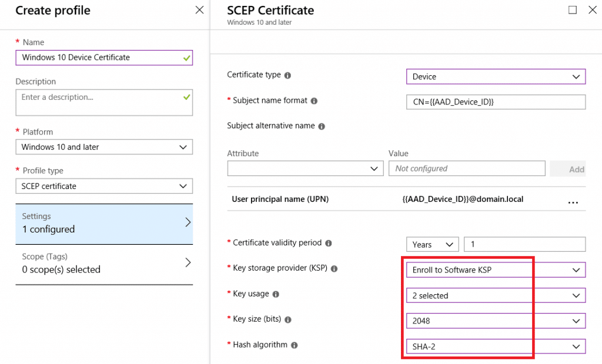Image resolution: width=602 pixels, height=364 pixels.
Task: Click the info icon beside Key storage provider (KSP)
Action: point(334,268)
